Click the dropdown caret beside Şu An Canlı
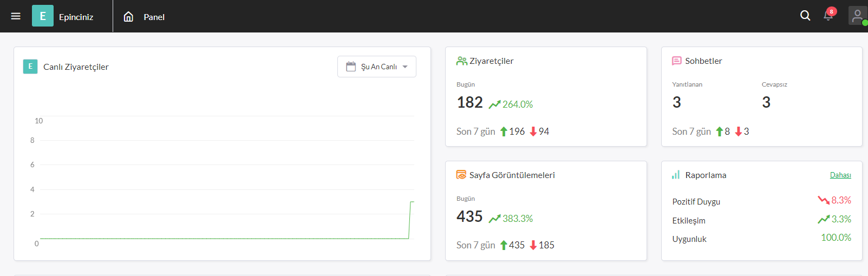Image resolution: width=868 pixels, height=276 pixels. point(405,67)
